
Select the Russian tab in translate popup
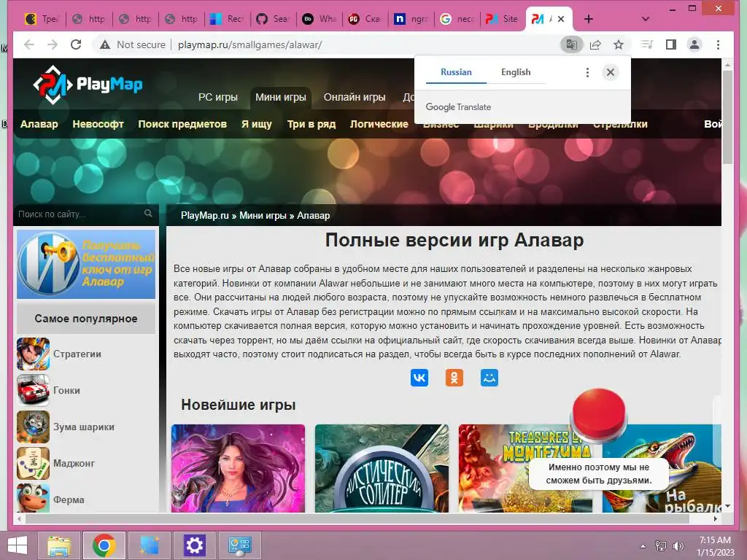[456, 72]
